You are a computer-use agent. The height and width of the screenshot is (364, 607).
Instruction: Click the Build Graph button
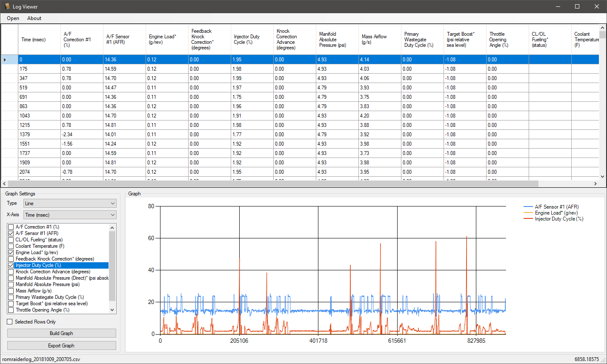click(61, 333)
